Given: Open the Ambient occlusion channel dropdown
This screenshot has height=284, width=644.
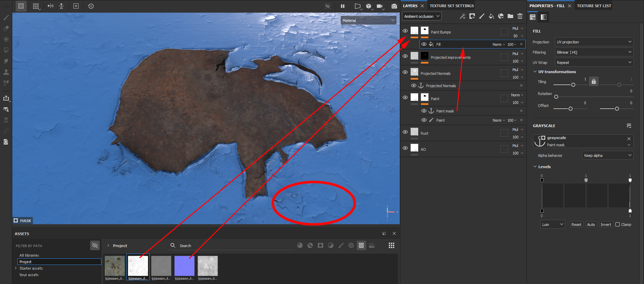Looking at the screenshot, I should 422,16.
